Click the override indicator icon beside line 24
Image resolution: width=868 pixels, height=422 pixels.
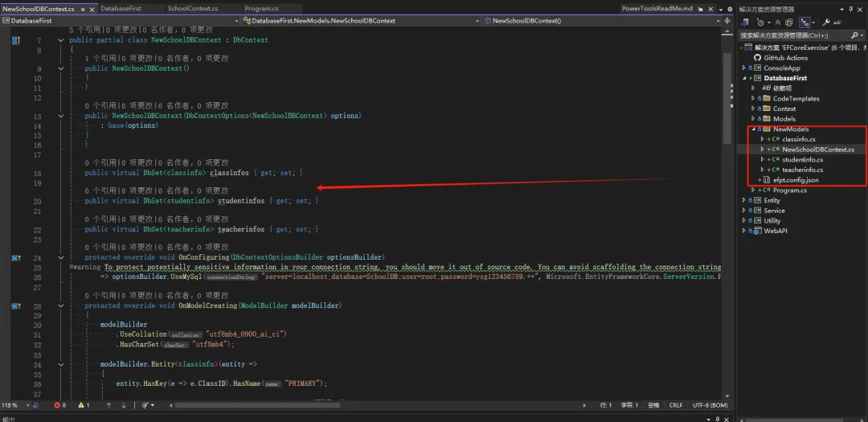point(16,258)
